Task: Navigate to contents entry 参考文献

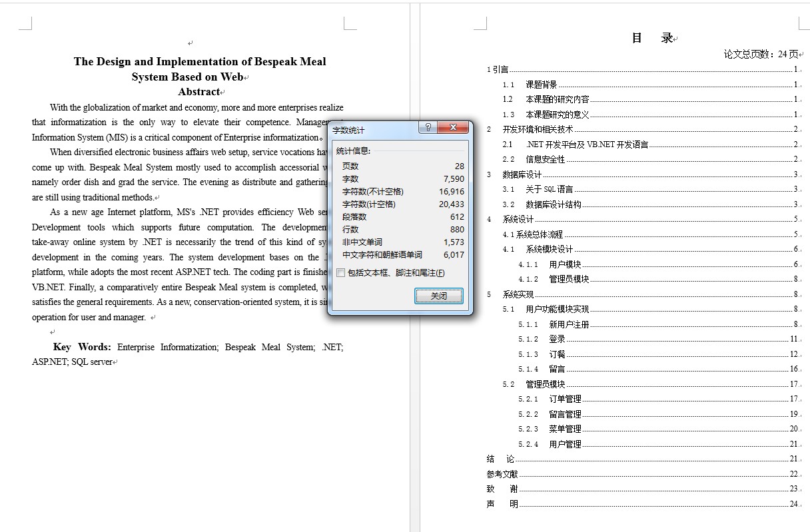Action: (642, 474)
